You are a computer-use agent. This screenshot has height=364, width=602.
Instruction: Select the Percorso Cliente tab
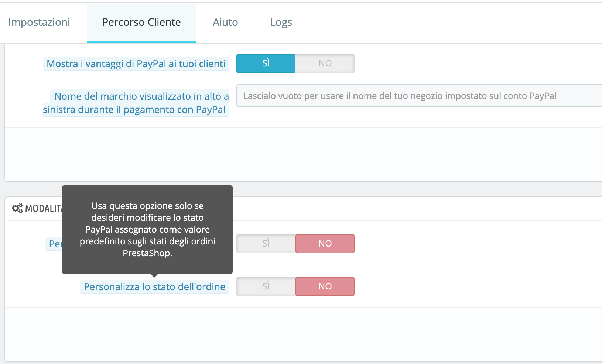(141, 23)
